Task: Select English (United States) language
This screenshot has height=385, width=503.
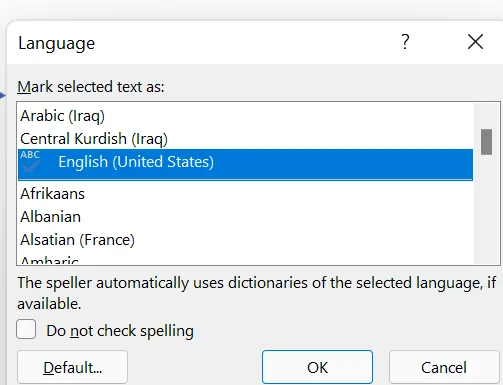Action: point(245,165)
